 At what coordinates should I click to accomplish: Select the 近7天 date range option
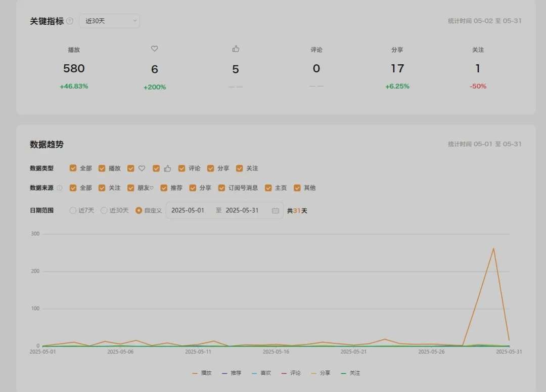click(73, 210)
